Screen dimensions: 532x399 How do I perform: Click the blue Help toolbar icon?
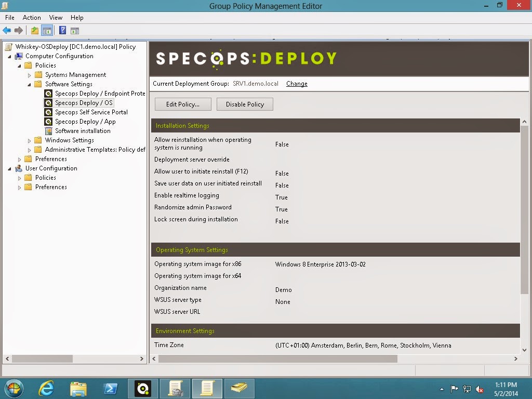pyautogui.click(x=62, y=31)
